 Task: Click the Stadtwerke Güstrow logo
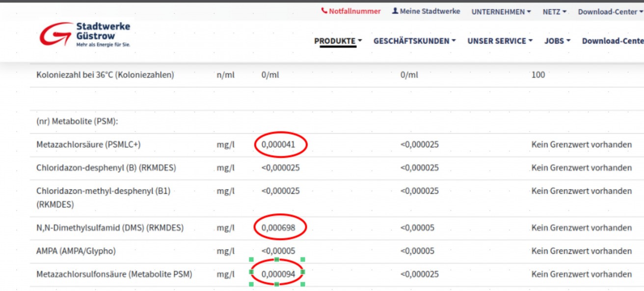coord(85,34)
